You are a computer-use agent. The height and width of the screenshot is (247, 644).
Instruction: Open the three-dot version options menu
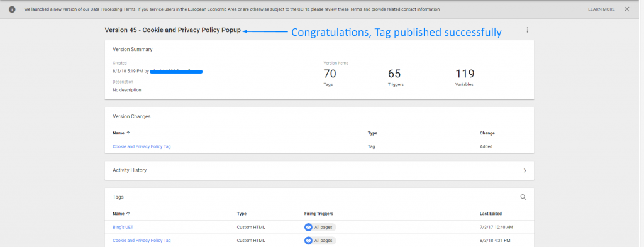coord(528,30)
